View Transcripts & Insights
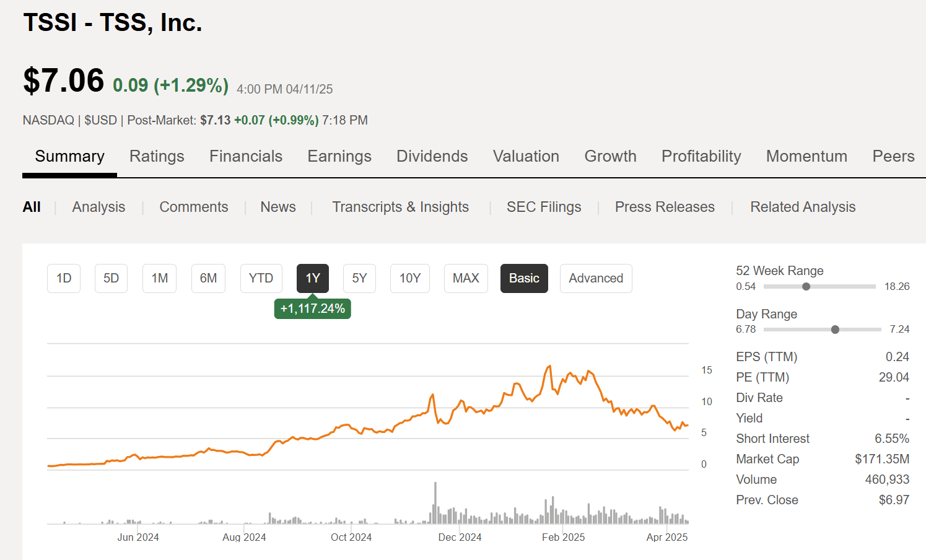Screen dimensions: 926x560 coord(401,207)
